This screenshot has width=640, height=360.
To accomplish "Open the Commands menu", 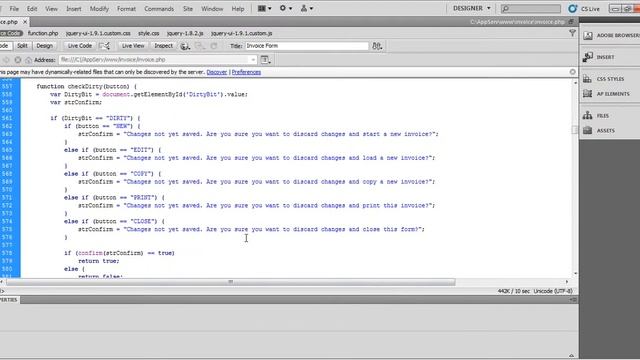I will 159,9.
